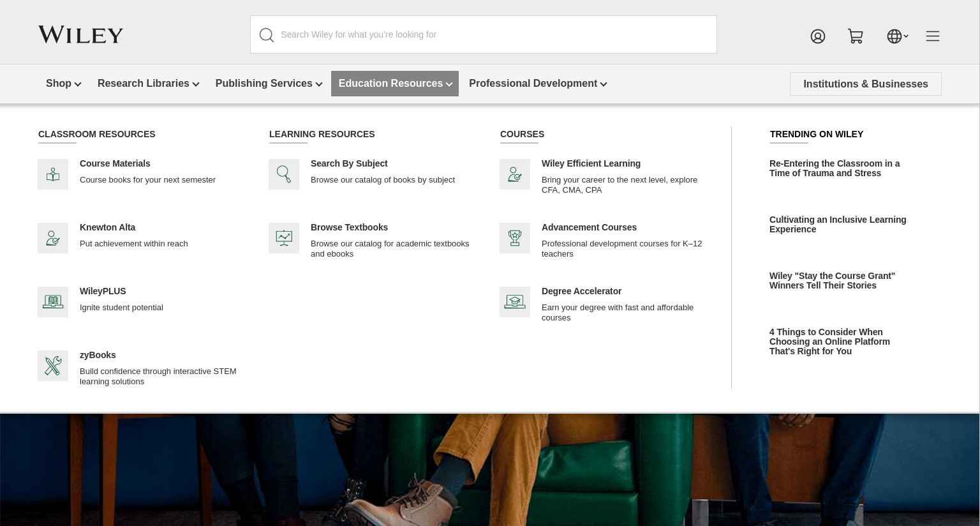Click 'Put achievement within reach' text
Viewport: 980px width, 526px height.
pyautogui.click(x=134, y=244)
